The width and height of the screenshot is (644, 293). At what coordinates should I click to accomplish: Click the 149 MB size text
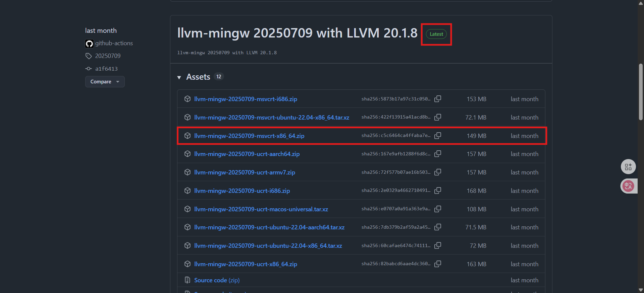coord(476,136)
